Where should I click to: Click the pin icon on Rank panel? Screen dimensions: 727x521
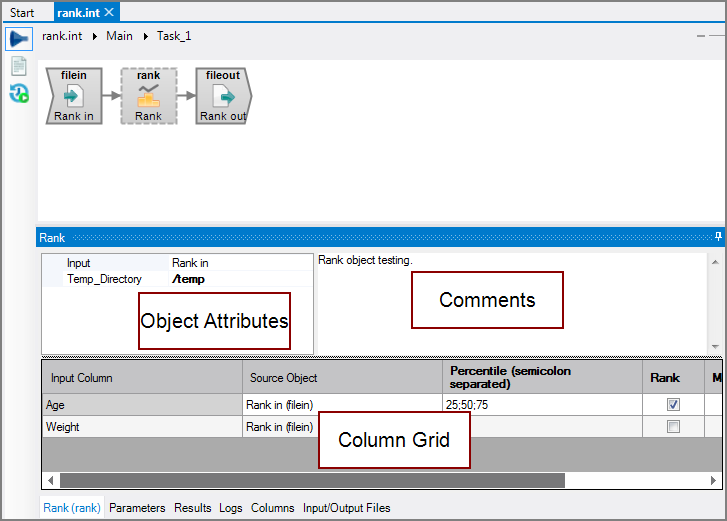pos(718,237)
